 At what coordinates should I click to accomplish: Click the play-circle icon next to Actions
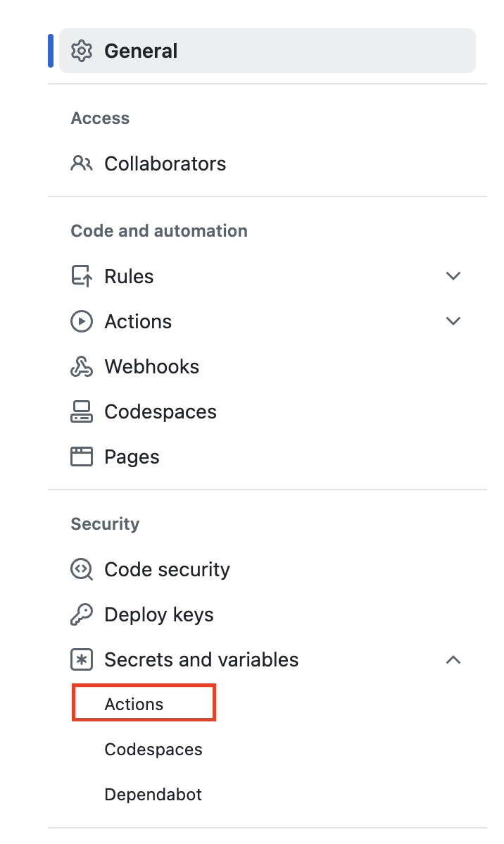pyautogui.click(x=82, y=321)
